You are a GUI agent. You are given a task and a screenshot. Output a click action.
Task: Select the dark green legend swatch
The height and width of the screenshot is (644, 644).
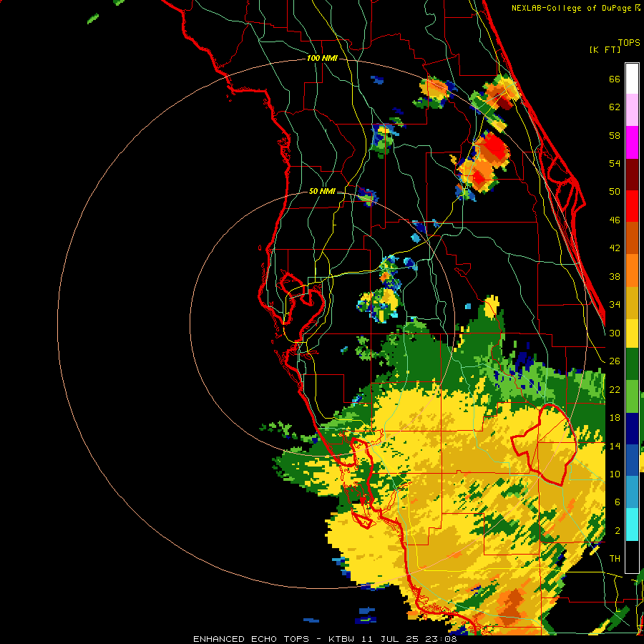(x=632, y=364)
